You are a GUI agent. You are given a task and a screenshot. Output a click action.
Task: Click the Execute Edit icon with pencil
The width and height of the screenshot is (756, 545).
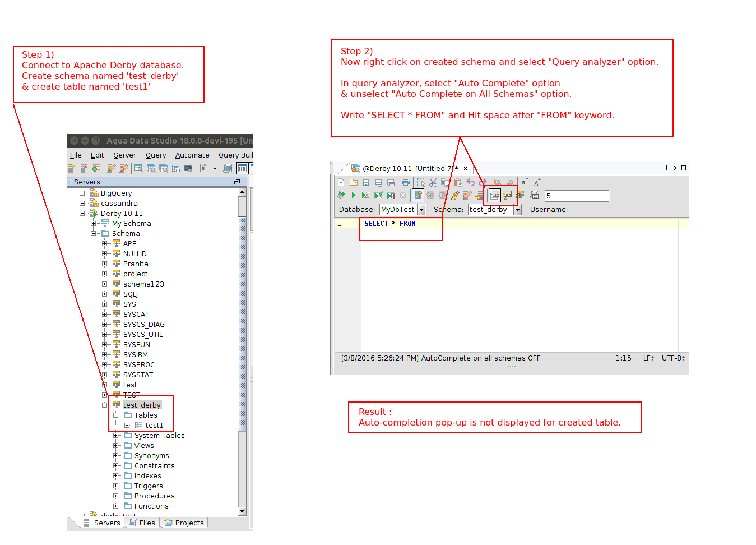378,195
